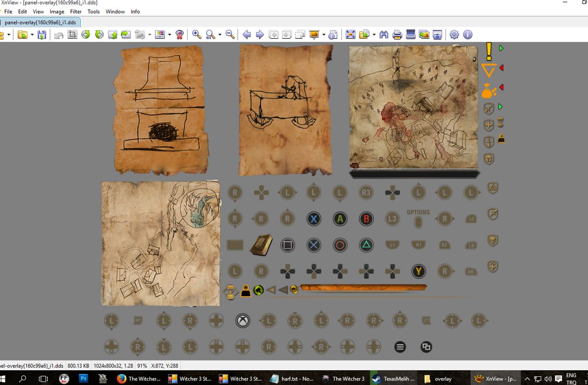The height and width of the screenshot is (385, 588).
Task: Expand the copy-to-folder dropdown arrow
Action: 374,34
